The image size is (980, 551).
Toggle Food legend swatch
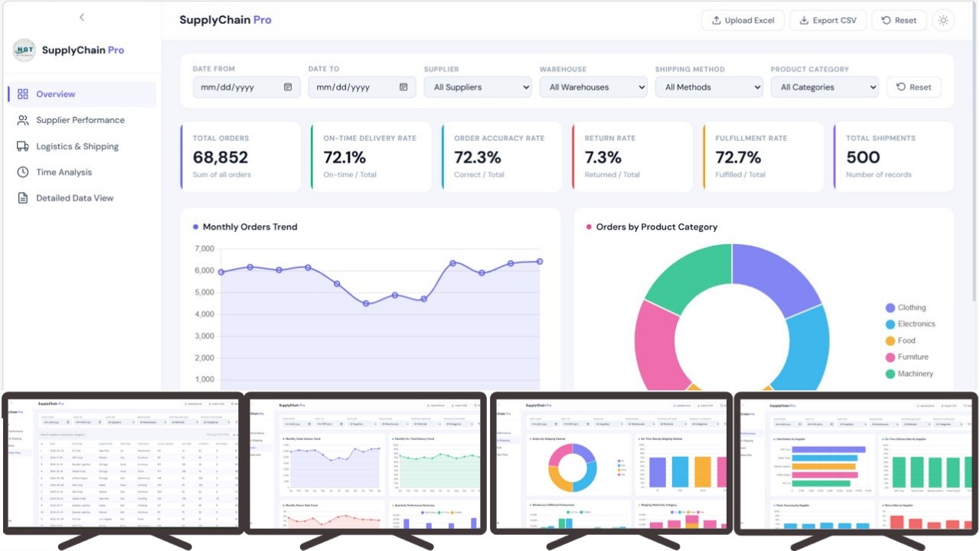(x=890, y=341)
